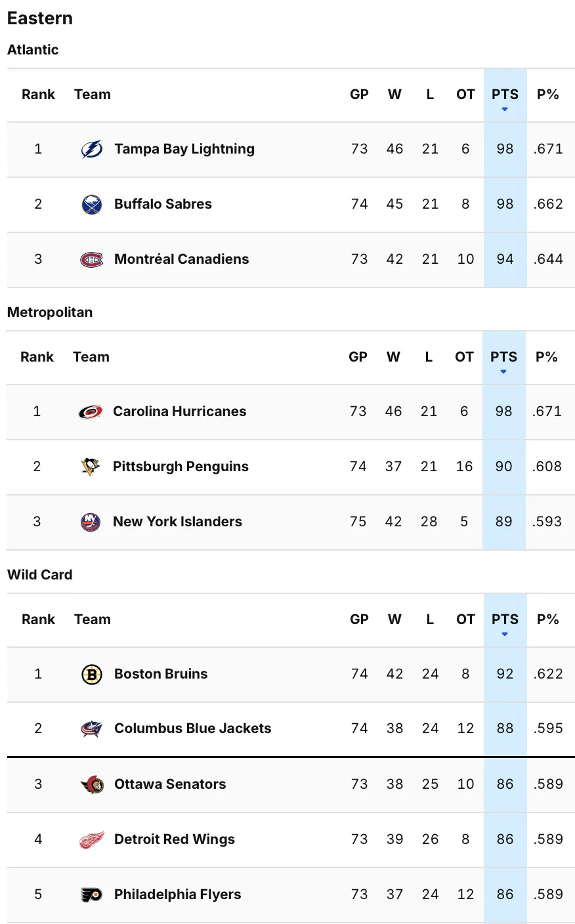Screen dimensions: 575x924
Task: Click the Pittsburgh Penguins logo
Action: pyautogui.click(x=91, y=467)
